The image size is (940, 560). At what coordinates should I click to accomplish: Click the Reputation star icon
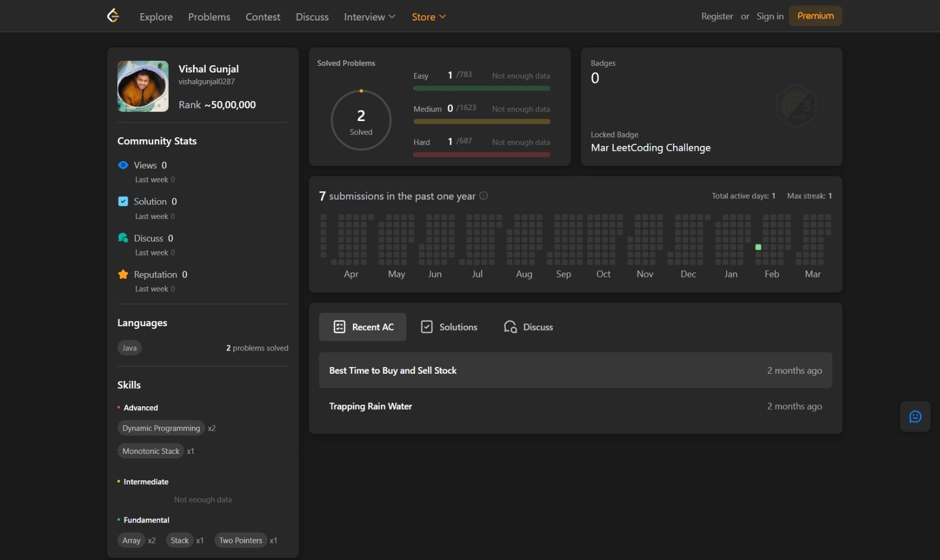click(x=123, y=274)
